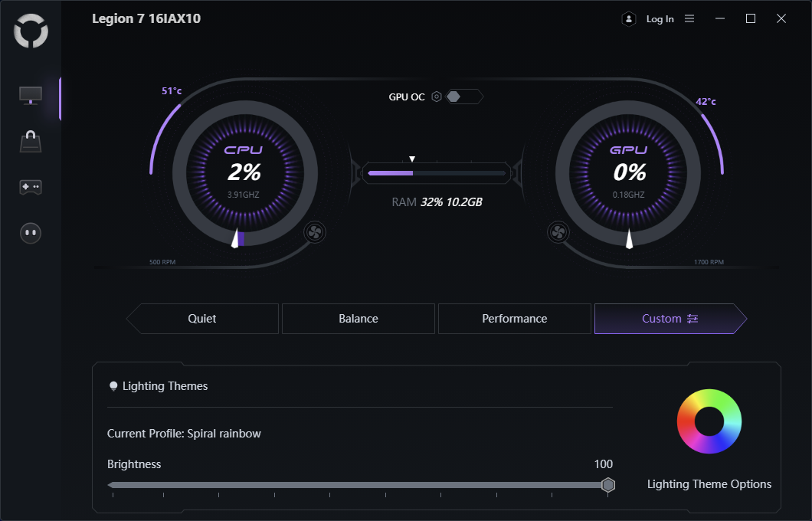Click the CPU fan icon

(x=315, y=232)
